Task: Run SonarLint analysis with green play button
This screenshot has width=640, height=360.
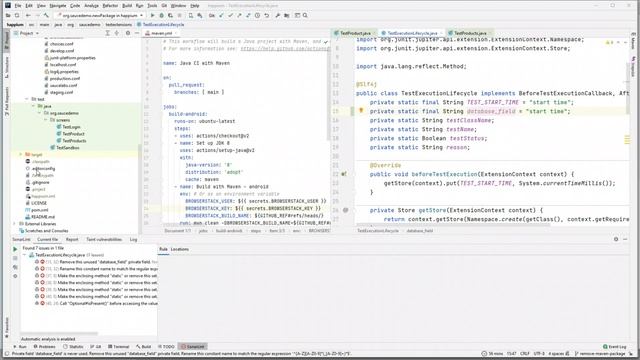Action: [15, 249]
